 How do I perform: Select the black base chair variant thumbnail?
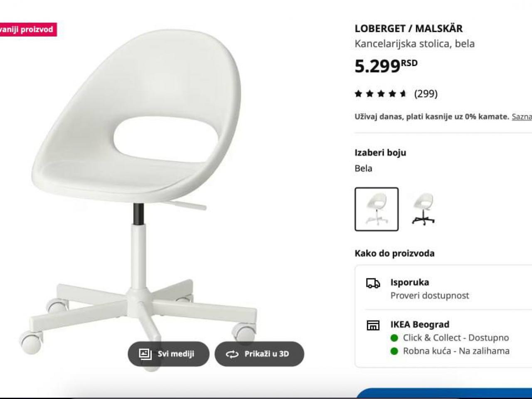(x=423, y=209)
